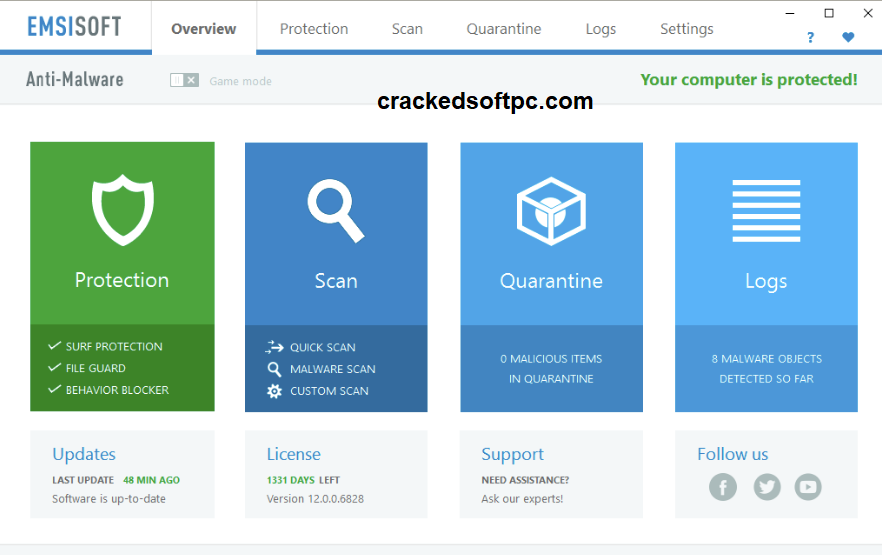Open the Support panel heading
Screen dimensions: 882x555
coord(512,454)
